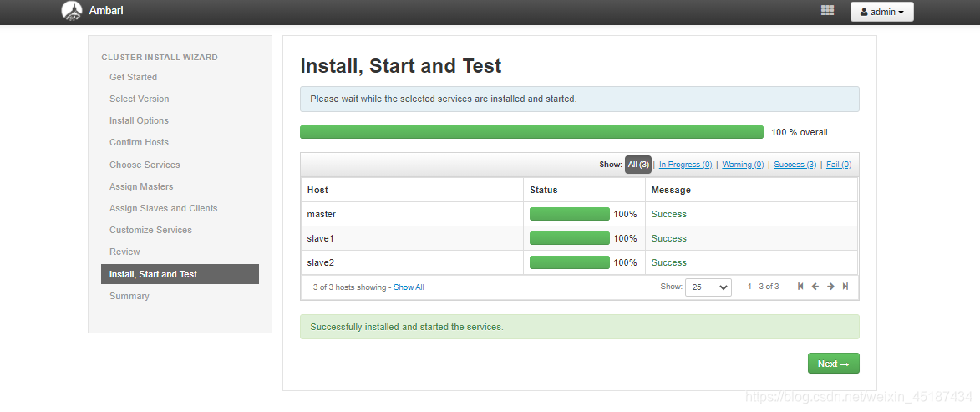Open the admin user dropdown
Viewport: 980px width, 412px height.
tap(882, 12)
